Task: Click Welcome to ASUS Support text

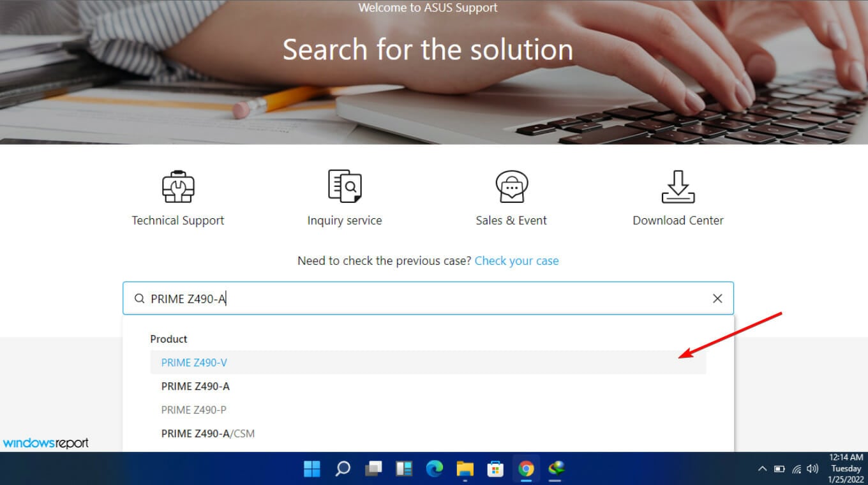Action: (x=428, y=8)
